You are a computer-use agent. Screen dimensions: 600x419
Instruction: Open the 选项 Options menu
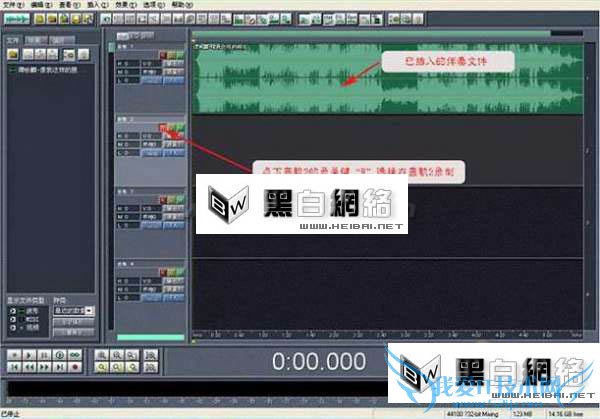coord(154,5)
